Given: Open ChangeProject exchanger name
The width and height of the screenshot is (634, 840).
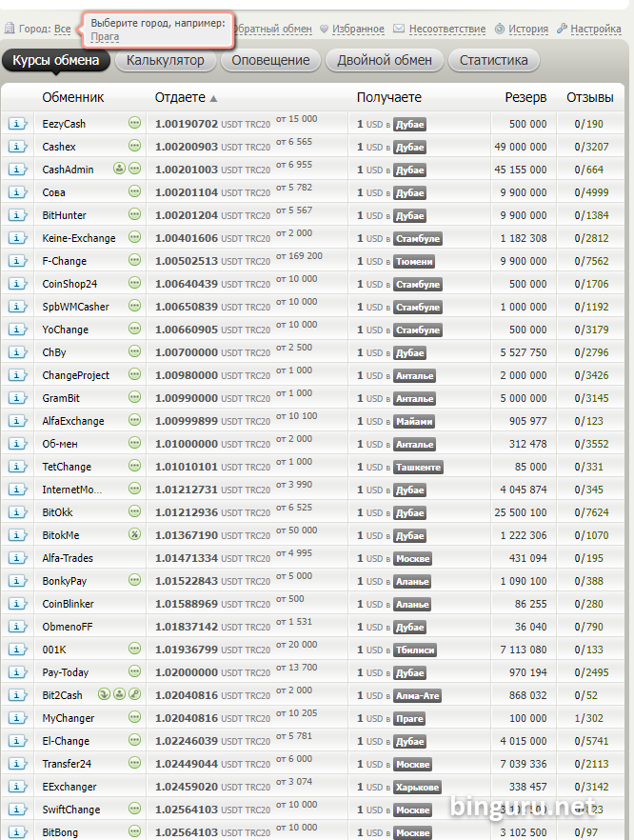Looking at the screenshot, I should click(x=75, y=375).
